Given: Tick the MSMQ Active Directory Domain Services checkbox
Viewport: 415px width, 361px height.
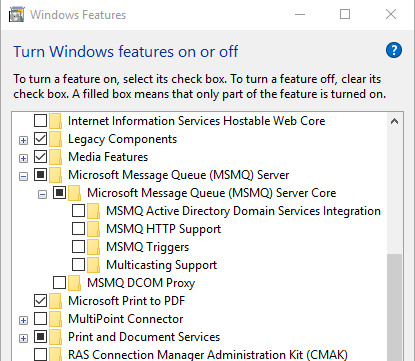Looking at the screenshot, I should tap(78, 211).
